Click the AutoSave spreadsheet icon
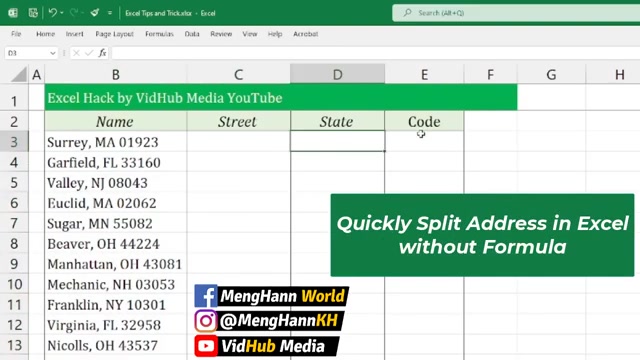Viewport: 640px width, 360px height. 33,13
